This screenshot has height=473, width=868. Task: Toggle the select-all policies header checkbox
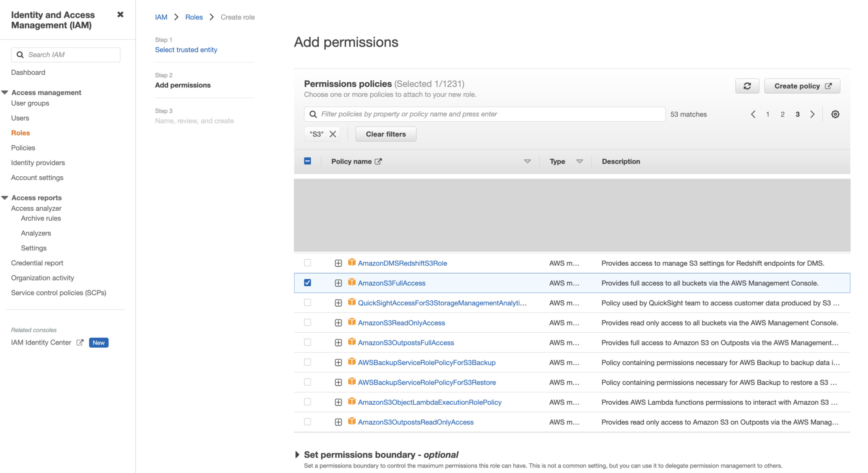pos(308,161)
